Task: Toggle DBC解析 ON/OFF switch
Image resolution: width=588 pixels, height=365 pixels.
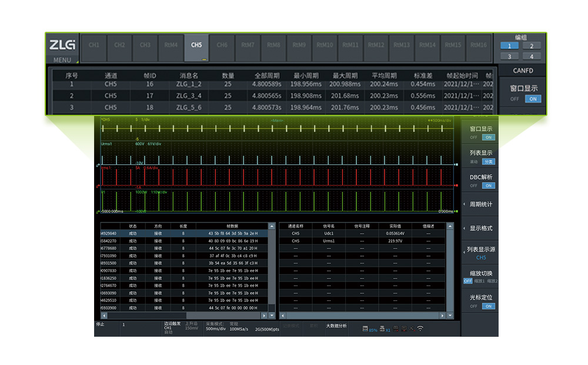Action: pos(488,185)
